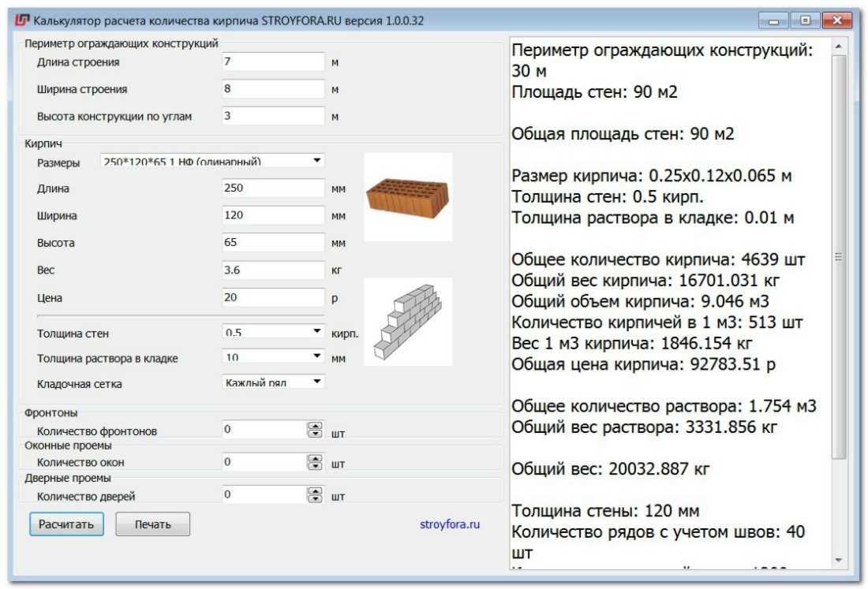
Task: Click the result line 'Общий объем кирпича: 9.046 м3'
Action: pos(640,301)
